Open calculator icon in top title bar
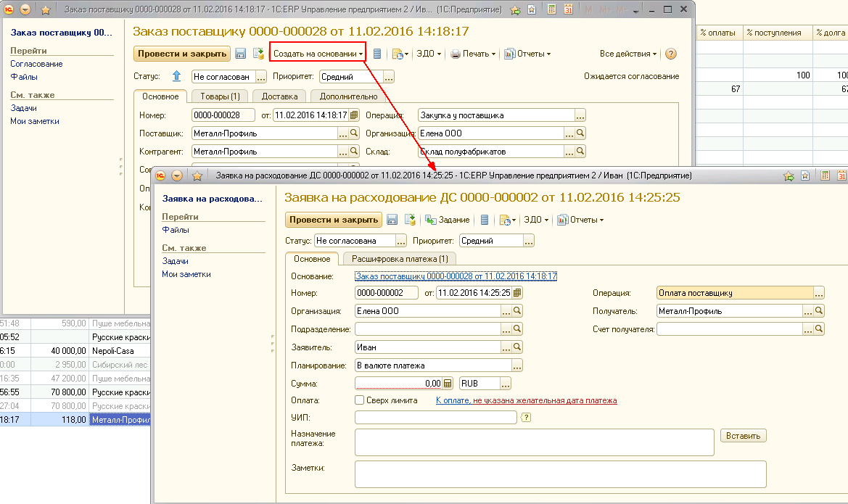Image resolution: width=848 pixels, height=504 pixels. click(551, 9)
